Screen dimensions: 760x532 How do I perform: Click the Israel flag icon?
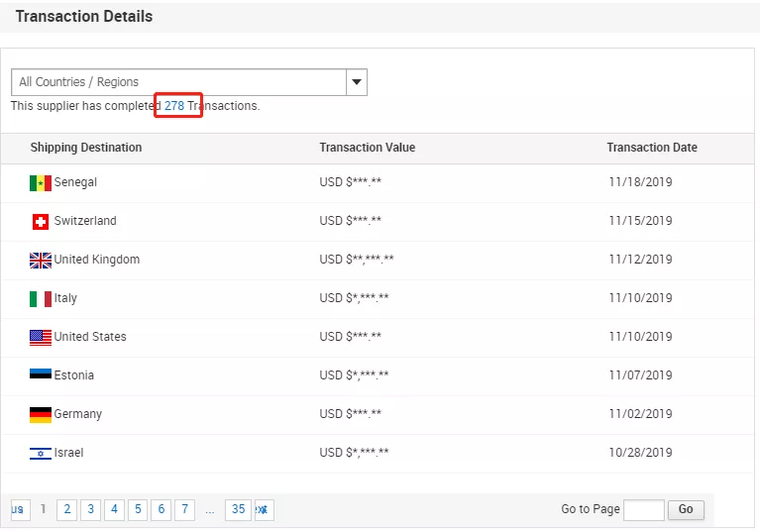pyautogui.click(x=41, y=453)
